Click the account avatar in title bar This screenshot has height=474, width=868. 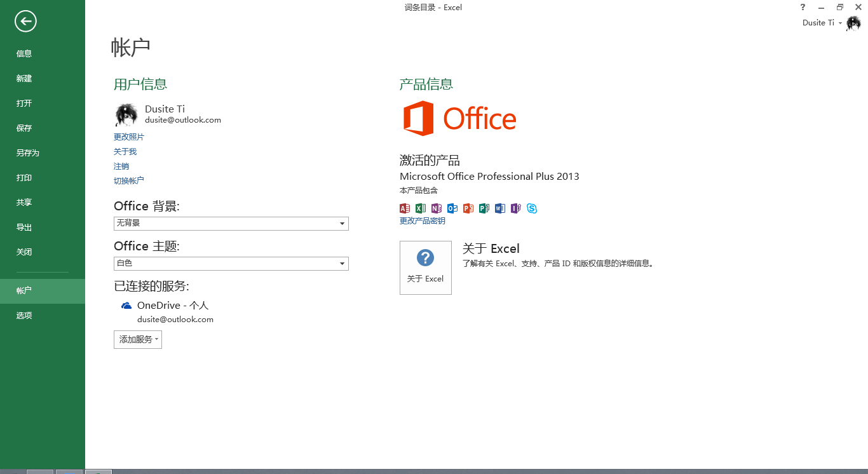[x=853, y=24]
